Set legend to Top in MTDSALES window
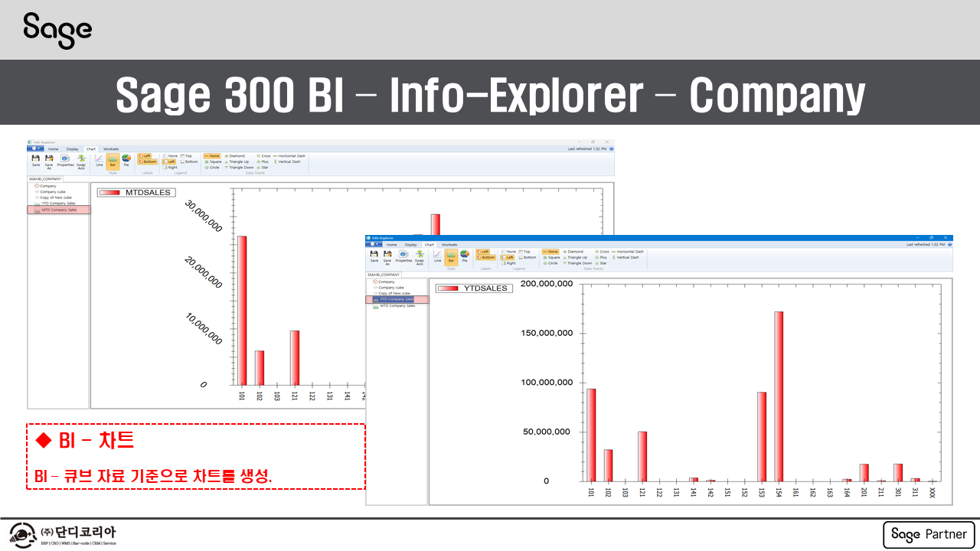Screen dimensions: 980x551 [x=187, y=156]
